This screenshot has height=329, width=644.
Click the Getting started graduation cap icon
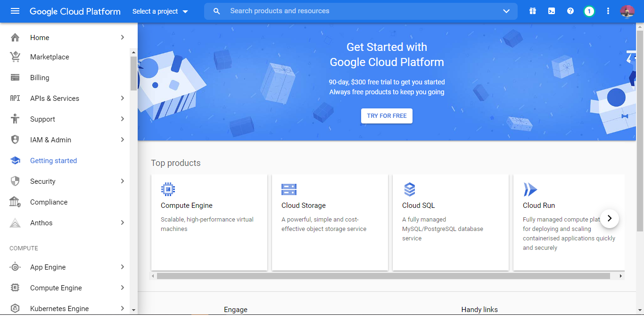[15, 161]
